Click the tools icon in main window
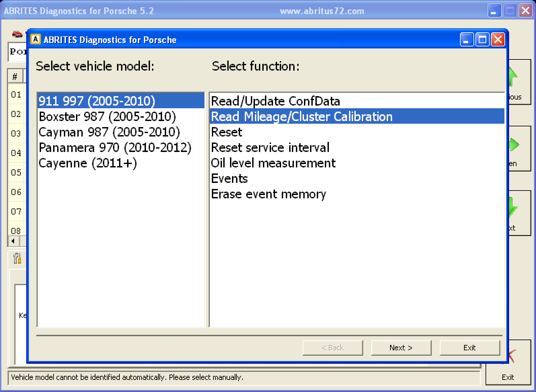536x392 pixels. [x=17, y=258]
